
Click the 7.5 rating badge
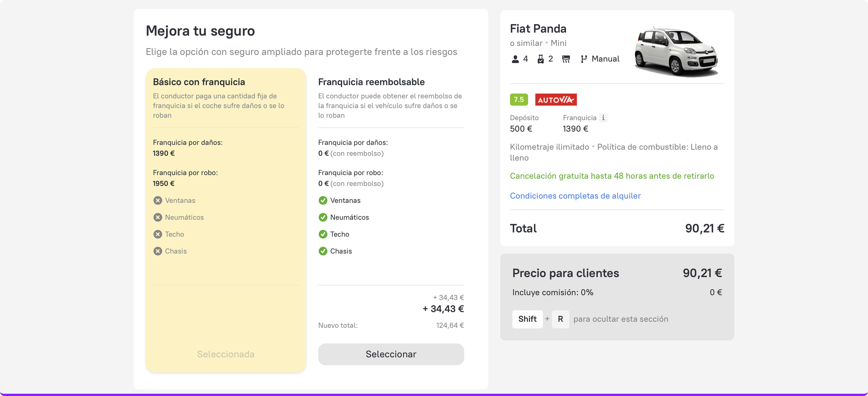click(x=519, y=100)
